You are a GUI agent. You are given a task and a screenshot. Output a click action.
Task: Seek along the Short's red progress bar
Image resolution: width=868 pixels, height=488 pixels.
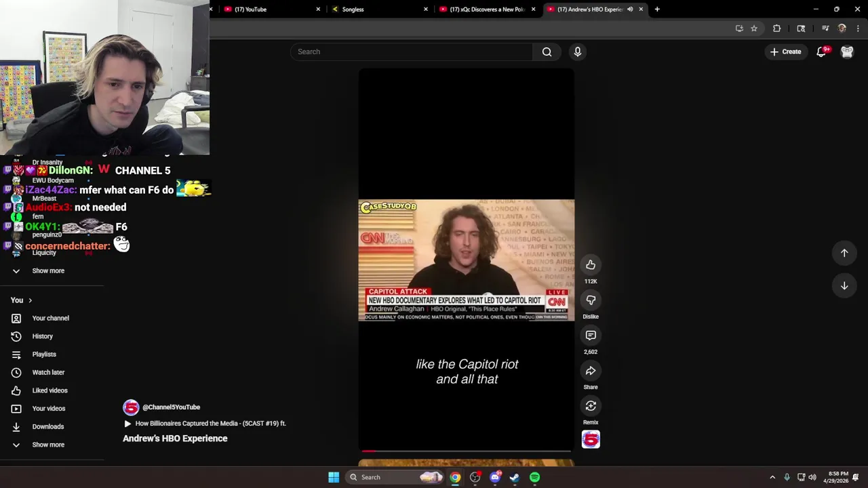tap(466, 451)
